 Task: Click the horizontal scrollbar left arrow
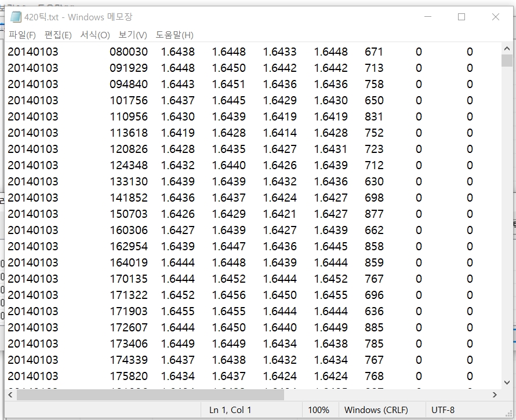pyautogui.click(x=10, y=395)
